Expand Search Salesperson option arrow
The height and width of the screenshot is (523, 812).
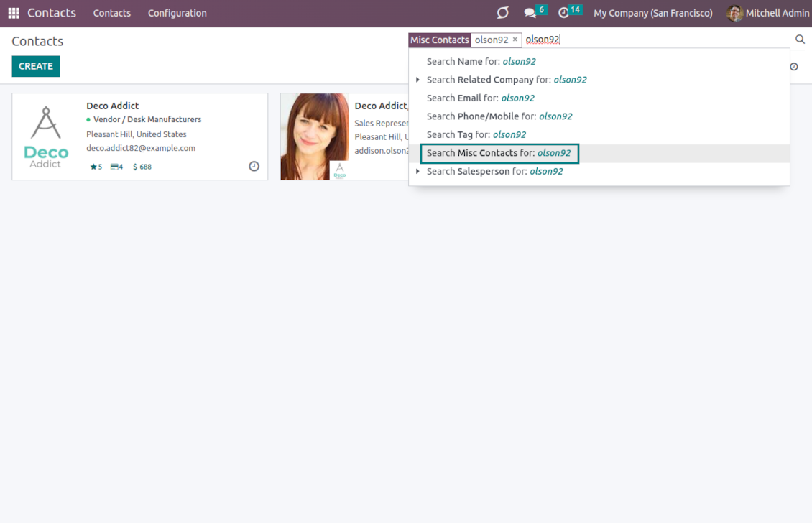pos(417,171)
